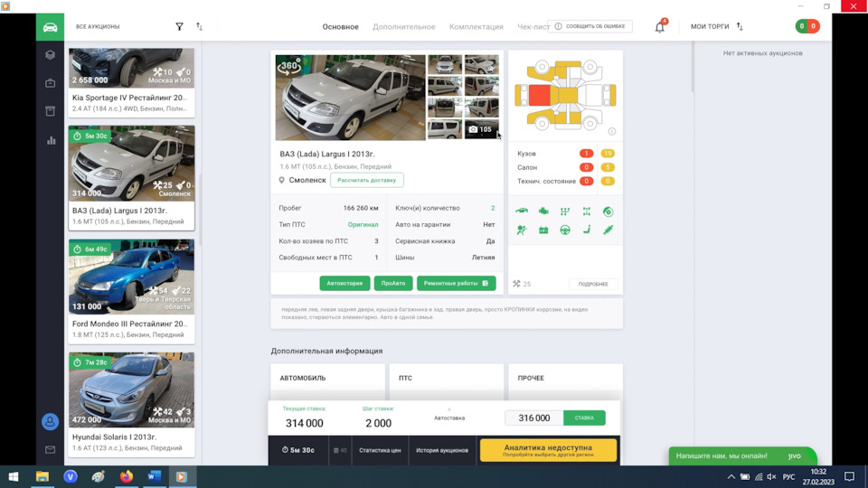868x488 pixels.
Task: Open the Статистика цен tab
Action: 380,450
